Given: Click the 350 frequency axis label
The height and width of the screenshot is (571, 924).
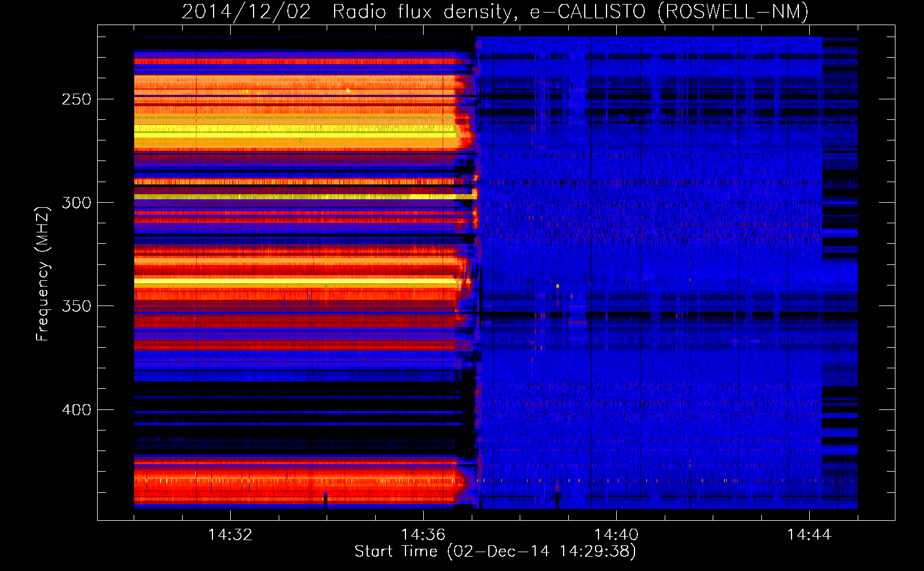Looking at the screenshot, I should coord(77,306).
